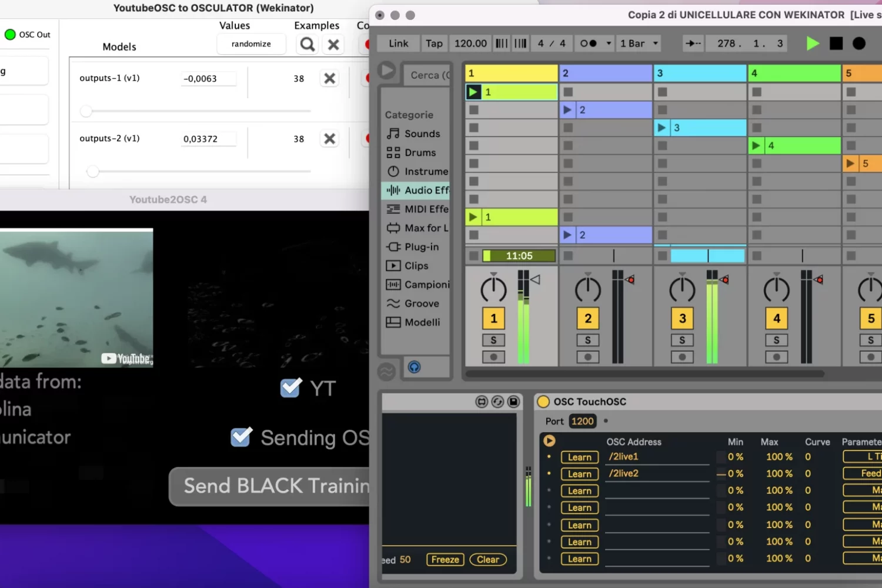Stop playback in Ableton transport

tap(836, 44)
